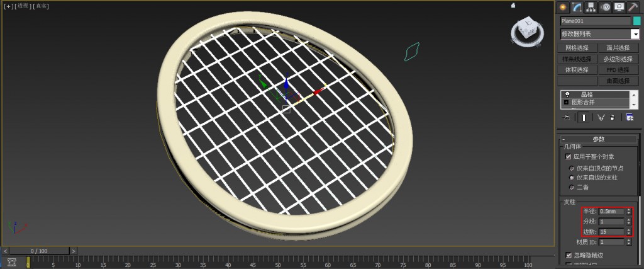Click the Plane001 object name field
The image size is (644, 269).
click(596, 21)
